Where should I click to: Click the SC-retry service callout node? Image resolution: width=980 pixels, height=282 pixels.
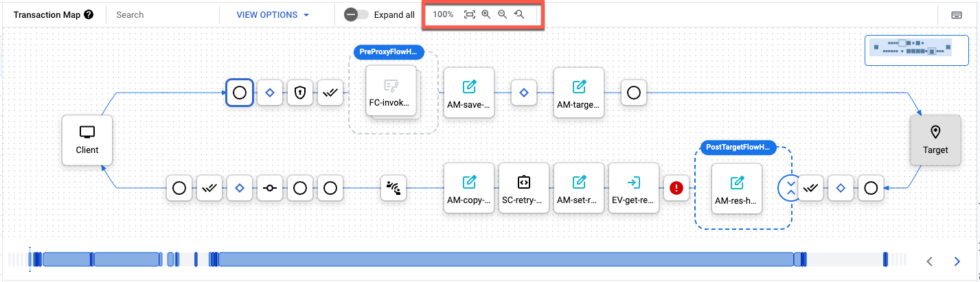coord(523,187)
